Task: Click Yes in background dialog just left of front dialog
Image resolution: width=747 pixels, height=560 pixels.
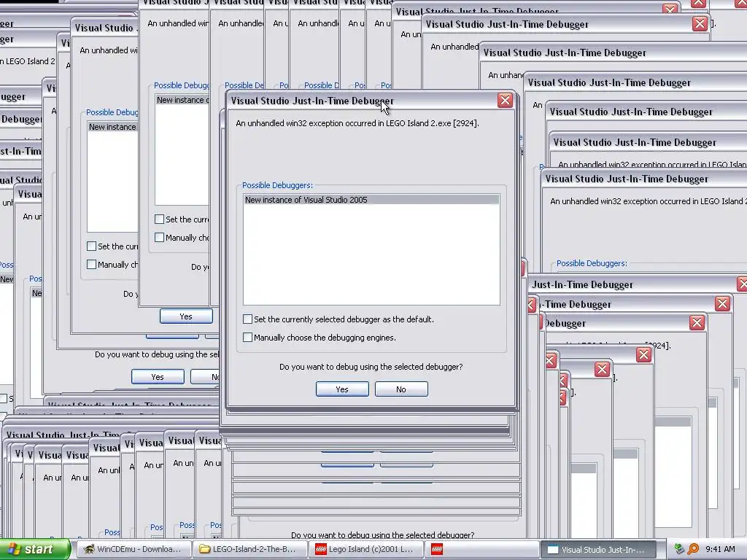Action: pos(186,316)
